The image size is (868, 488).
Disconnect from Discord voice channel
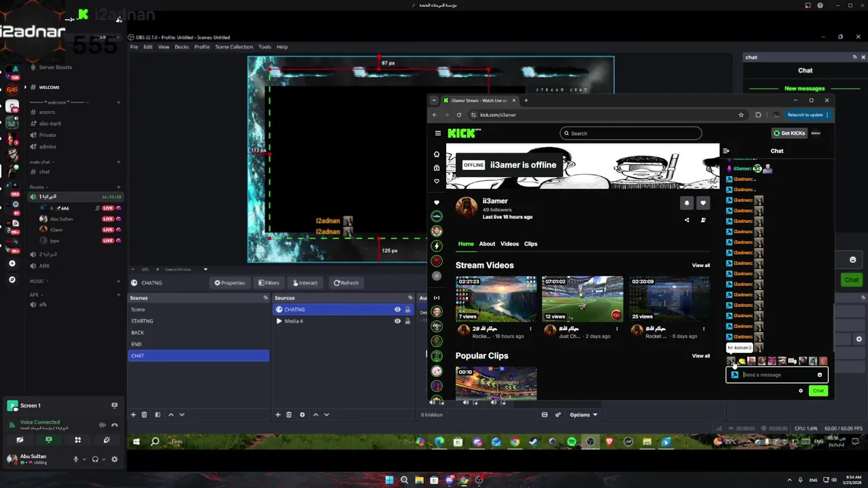(115, 425)
